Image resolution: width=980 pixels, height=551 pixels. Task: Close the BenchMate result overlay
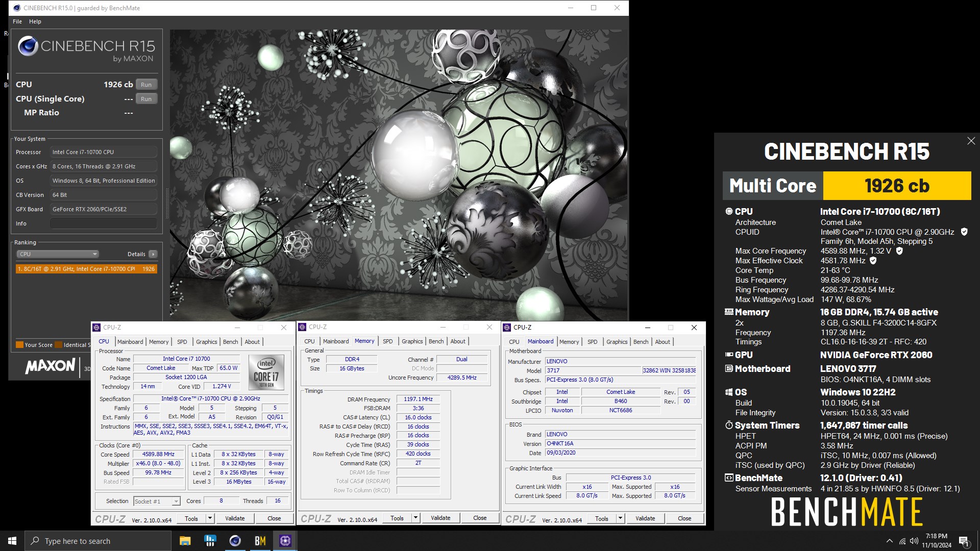coord(971,141)
